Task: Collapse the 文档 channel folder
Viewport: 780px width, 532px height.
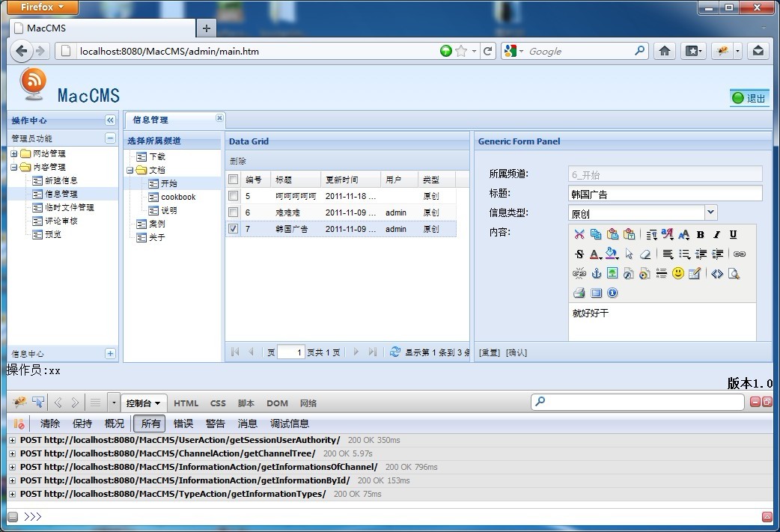Action: (130, 170)
